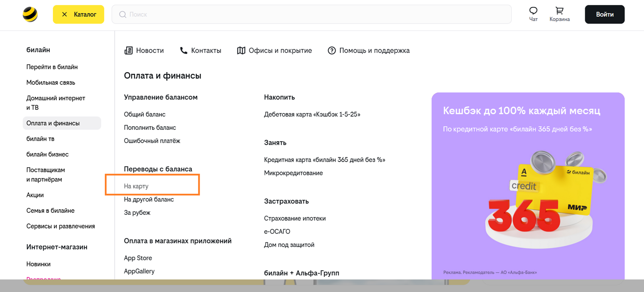Click the Занять heading
The image size is (644, 292).
click(x=275, y=143)
